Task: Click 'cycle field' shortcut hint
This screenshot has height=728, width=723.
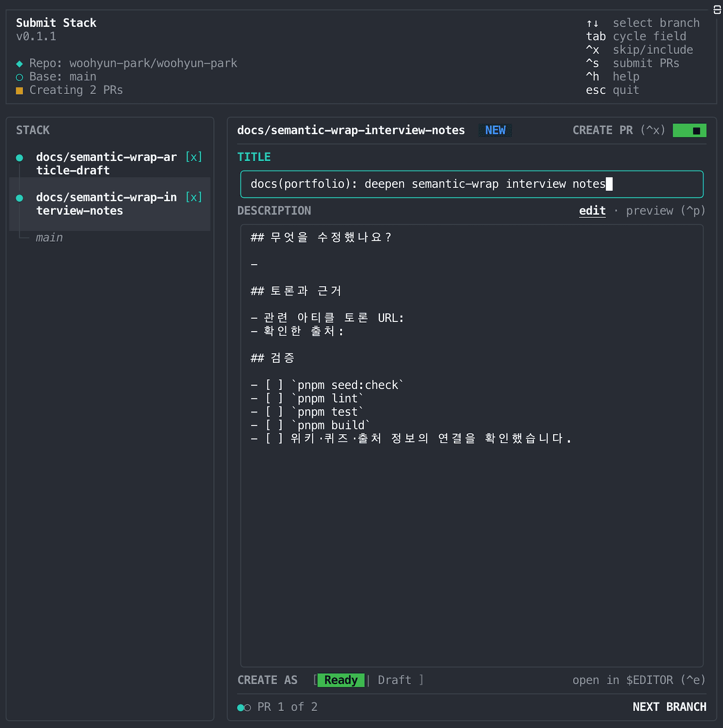Action: 649,36
